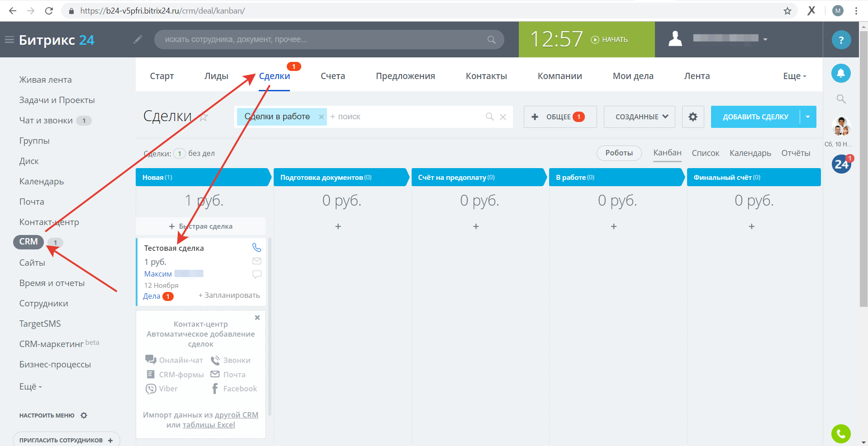This screenshot has height=446, width=868.
Task: Open the Bitrix24 round 24 icon
Action: (x=841, y=164)
